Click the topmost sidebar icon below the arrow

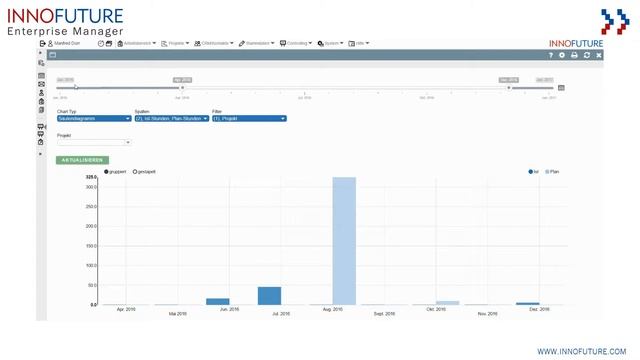coord(41,63)
